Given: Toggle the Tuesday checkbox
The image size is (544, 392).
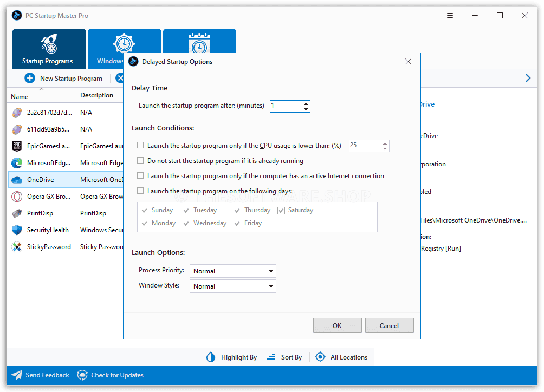Looking at the screenshot, I should tap(186, 211).
